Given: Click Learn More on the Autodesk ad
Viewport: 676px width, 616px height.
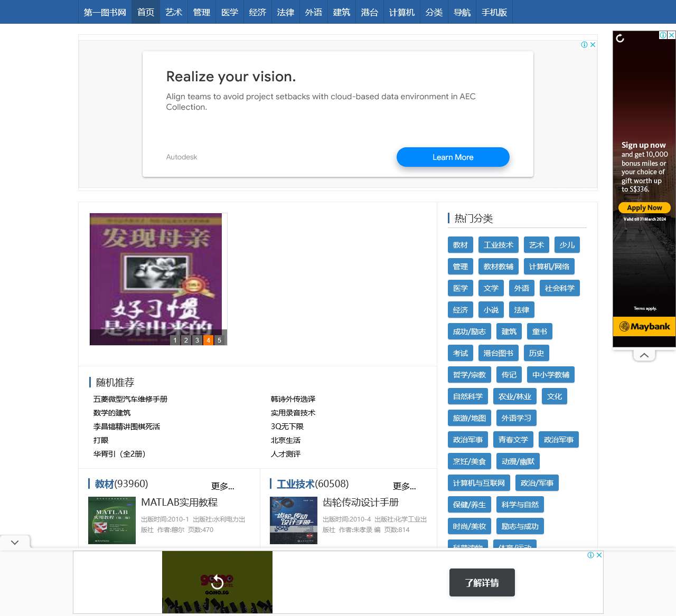Looking at the screenshot, I should click(x=453, y=157).
